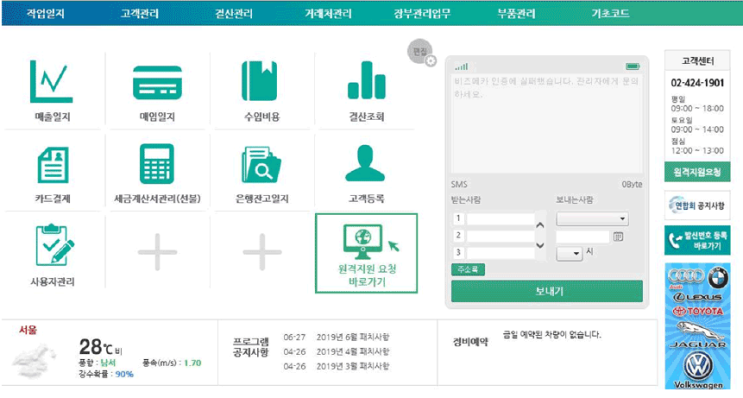Click the Jaguar logo in the banner
This screenshot has height=398, width=743.
click(698, 334)
